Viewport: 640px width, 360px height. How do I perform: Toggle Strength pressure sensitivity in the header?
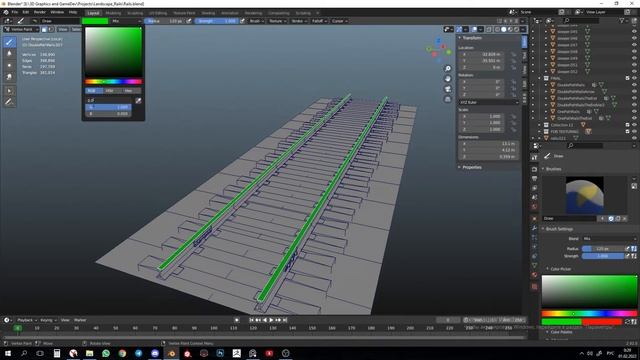tap(242, 21)
